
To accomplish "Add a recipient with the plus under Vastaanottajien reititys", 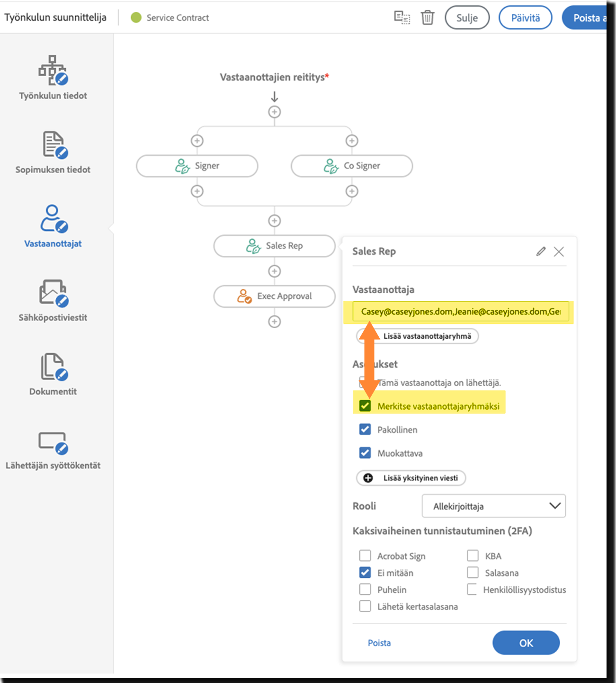I will tap(275, 112).
